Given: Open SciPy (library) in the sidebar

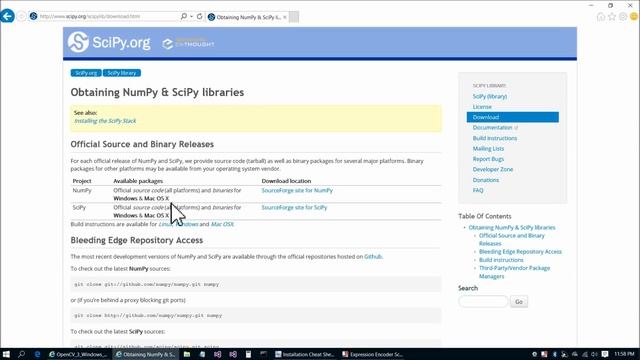Looking at the screenshot, I should click(490, 96).
